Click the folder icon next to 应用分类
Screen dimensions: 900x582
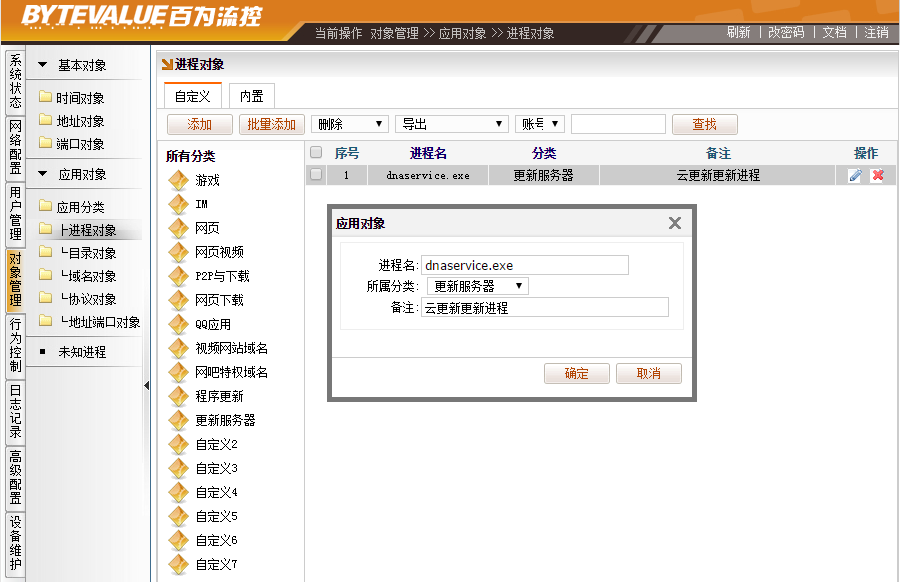(x=45, y=207)
